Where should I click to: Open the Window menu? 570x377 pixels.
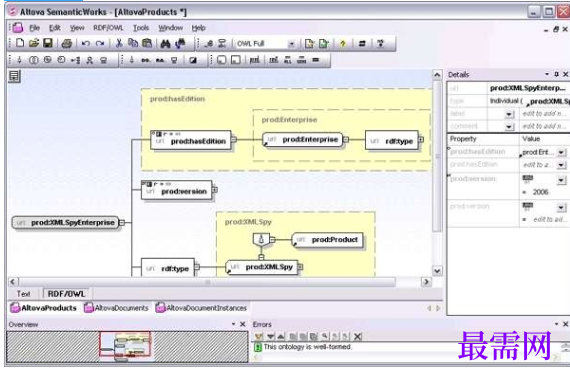tap(170, 28)
